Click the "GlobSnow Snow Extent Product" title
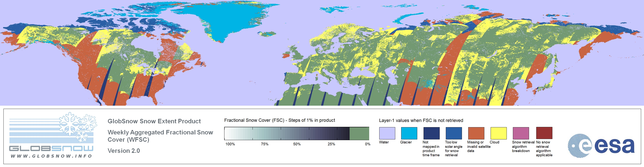 (x=154, y=121)
